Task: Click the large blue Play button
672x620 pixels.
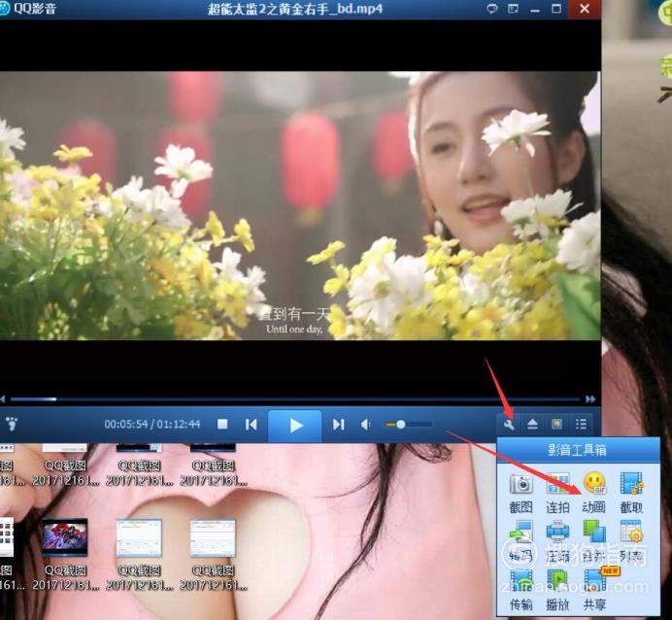Action: 295,426
